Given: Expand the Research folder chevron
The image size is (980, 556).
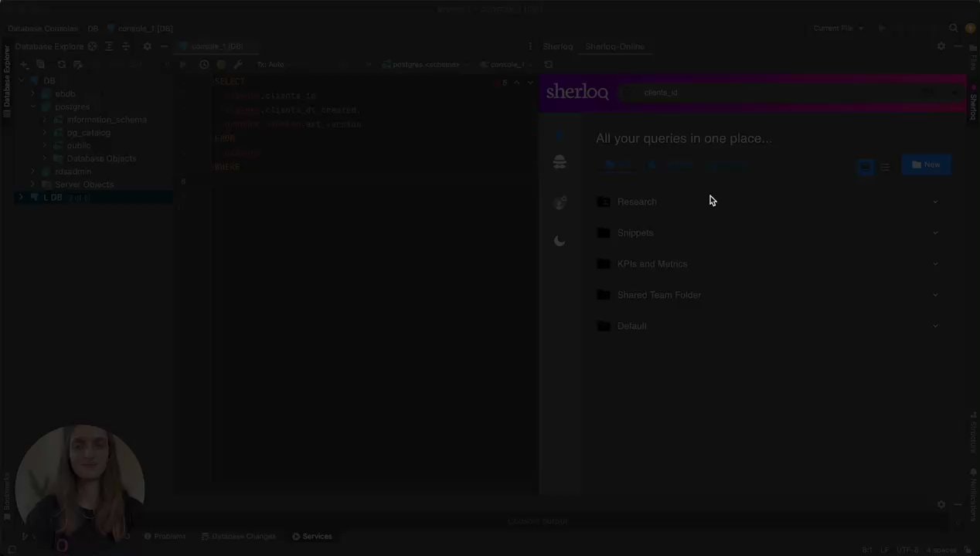Looking at the screenshot, I should click(x=935, y=202).
